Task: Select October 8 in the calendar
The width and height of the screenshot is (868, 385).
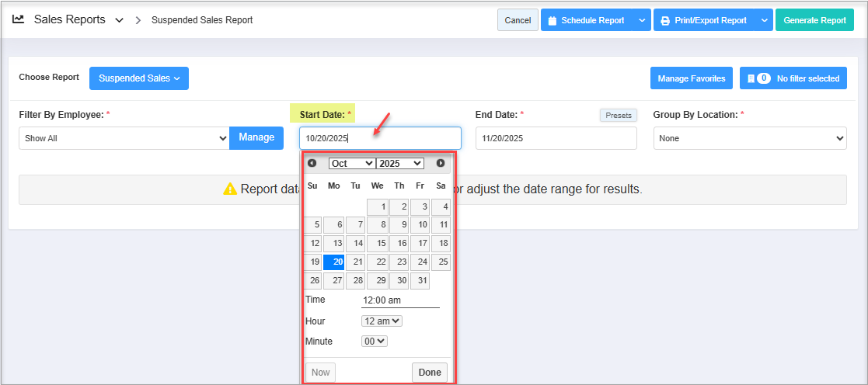Action: (x=378, y=225)
